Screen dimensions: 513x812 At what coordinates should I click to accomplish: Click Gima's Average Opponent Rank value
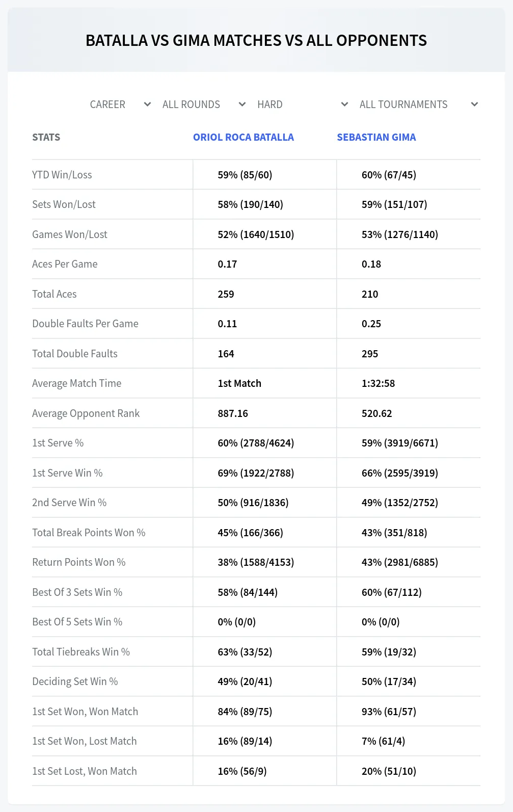click(377, 413)
